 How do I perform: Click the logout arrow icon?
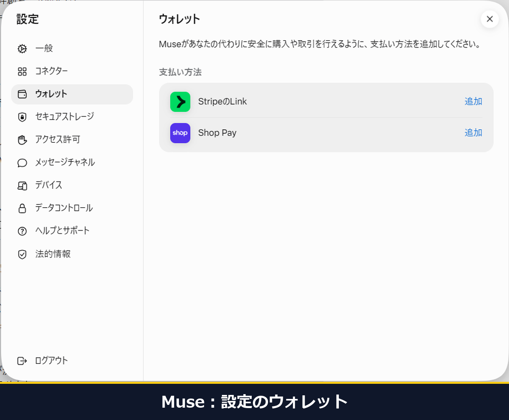(x=22, y=361)
